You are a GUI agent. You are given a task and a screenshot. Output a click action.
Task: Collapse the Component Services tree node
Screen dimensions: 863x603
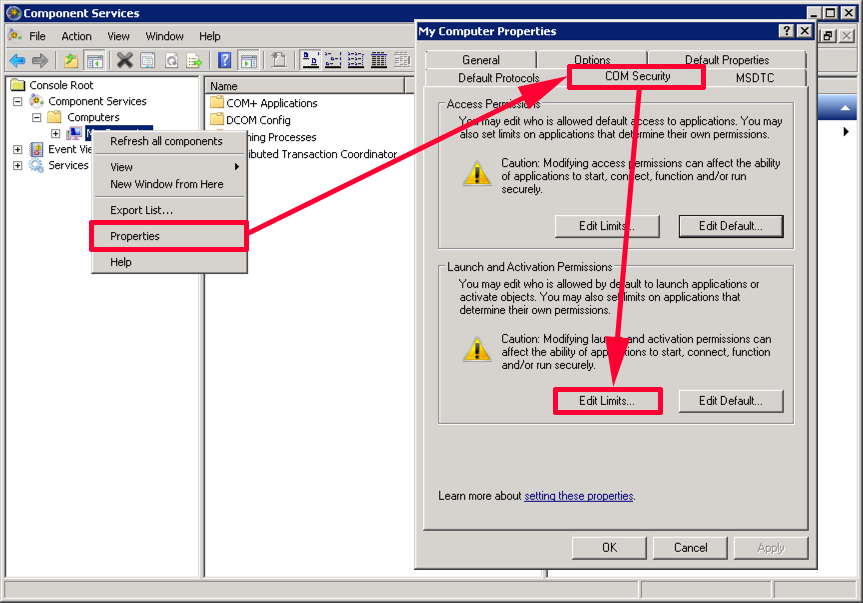[x=18, y=101]
